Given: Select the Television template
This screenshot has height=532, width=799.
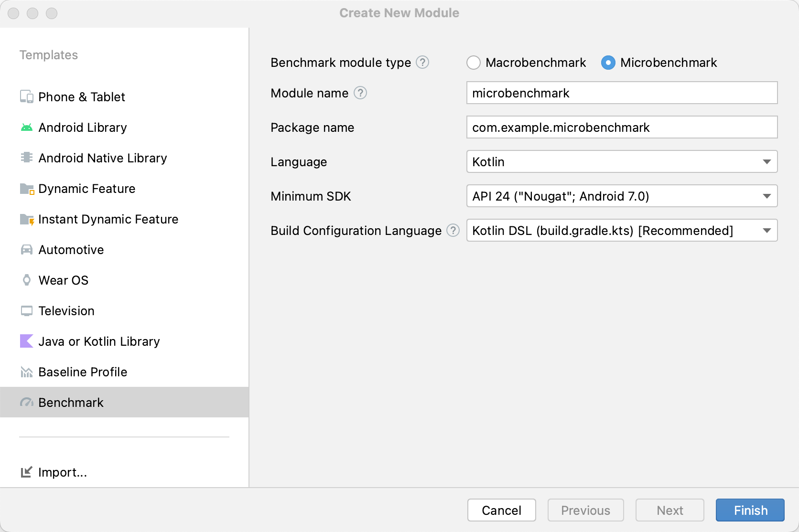Looking at the screenshot, I should click(x=66, y=310).
